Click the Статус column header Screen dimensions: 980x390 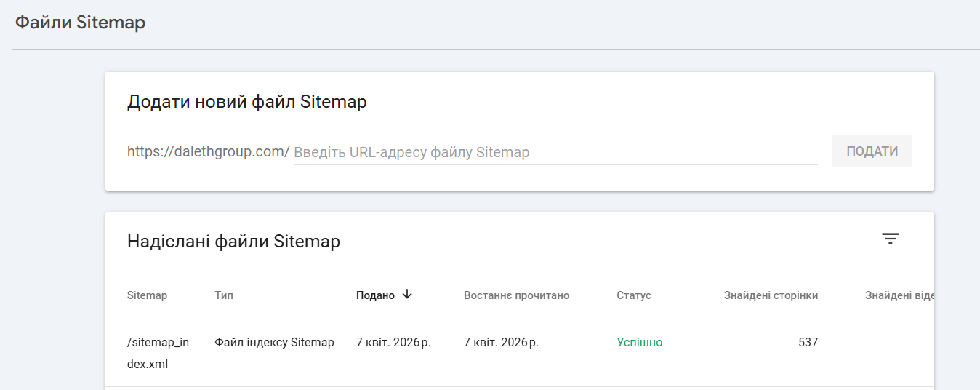coord(634,295)
